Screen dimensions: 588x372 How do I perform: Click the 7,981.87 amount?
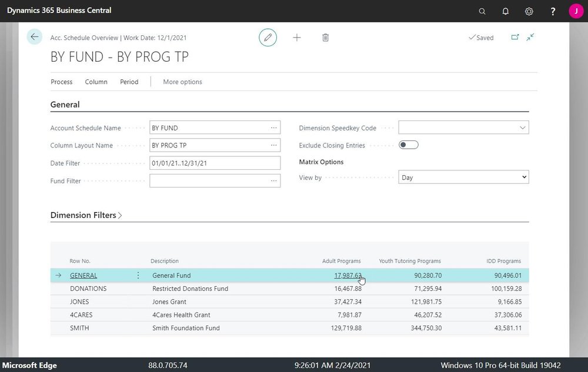click(349, 314)
